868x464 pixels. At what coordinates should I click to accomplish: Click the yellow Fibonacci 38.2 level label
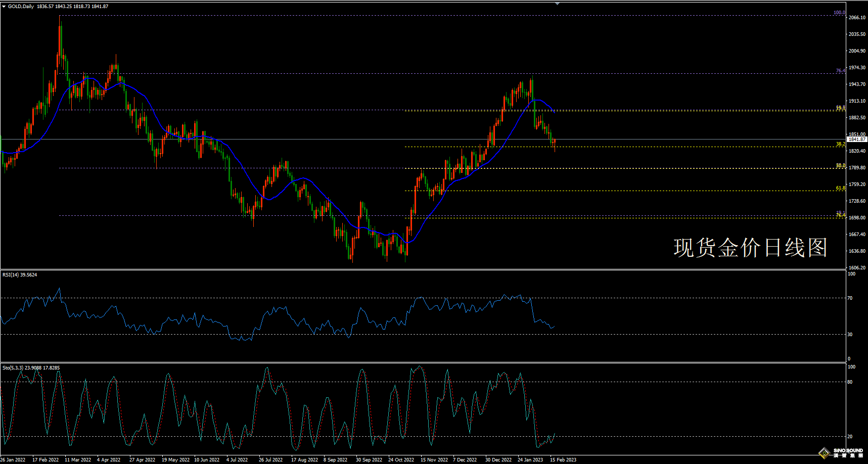click(840, 144)
